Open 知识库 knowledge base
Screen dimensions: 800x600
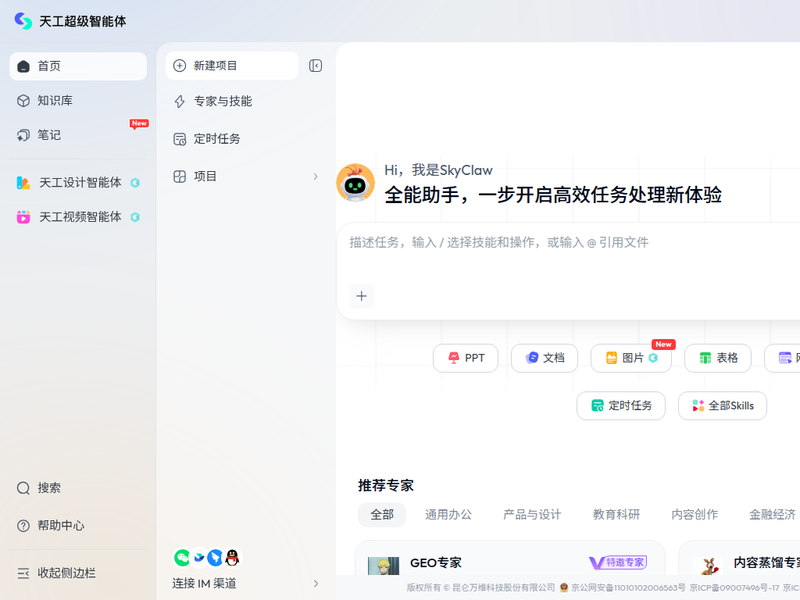click(78, 101)
